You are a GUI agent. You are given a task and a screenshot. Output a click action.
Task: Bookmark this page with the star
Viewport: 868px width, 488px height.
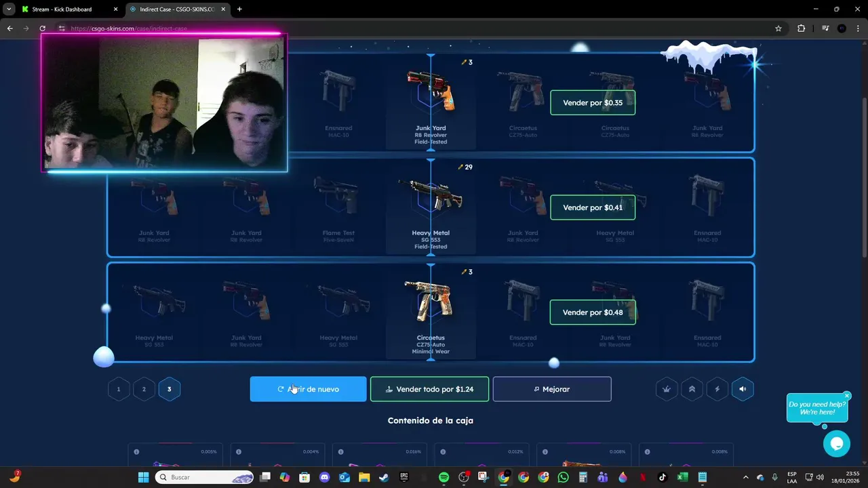778,28
